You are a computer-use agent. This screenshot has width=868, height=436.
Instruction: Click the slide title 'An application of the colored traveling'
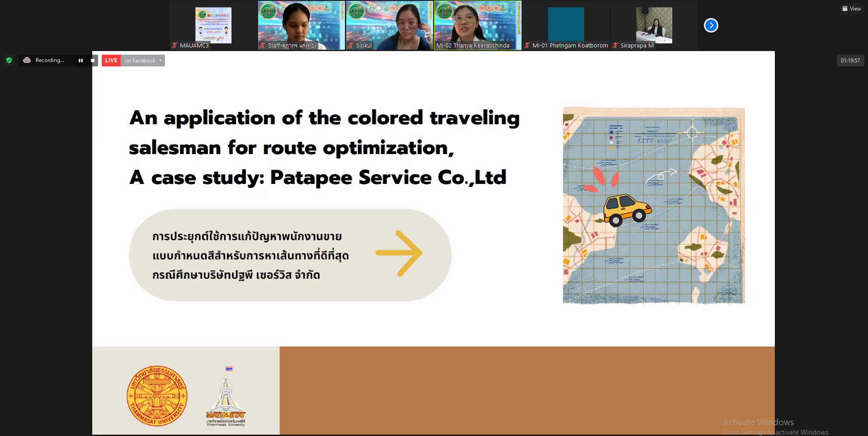tap(325, 118)
